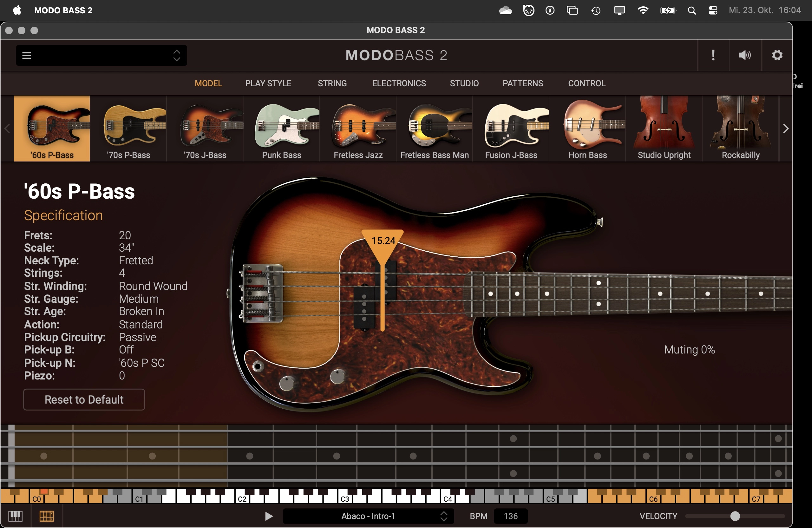Screen dimensions: 812x528
Task: Show the pattern grid view icon
Action: (x=47, y=516)
